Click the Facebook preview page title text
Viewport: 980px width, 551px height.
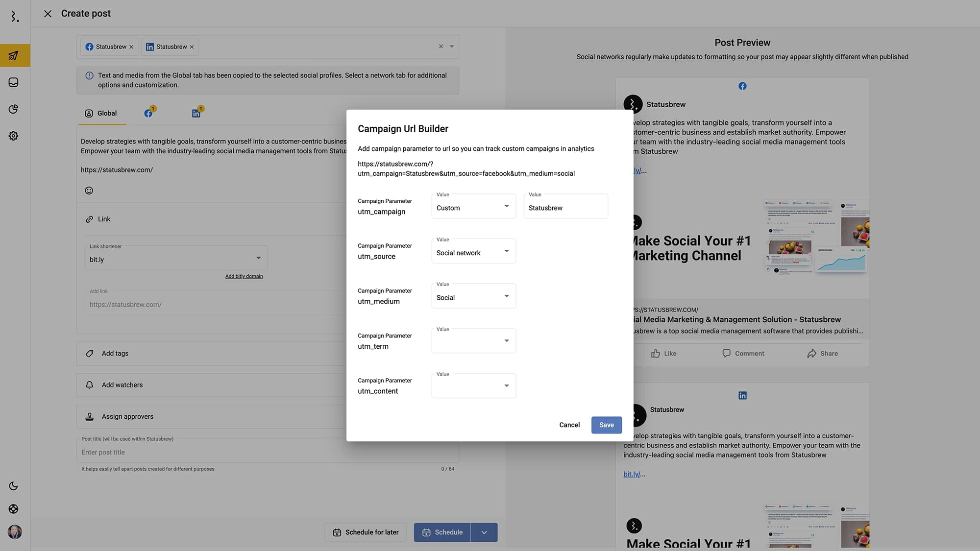(x=737, y=319)
